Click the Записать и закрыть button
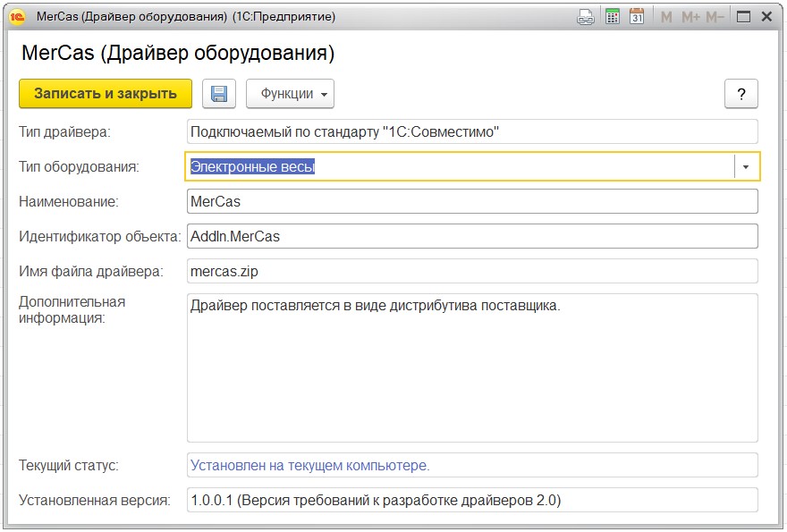Image resolution: width=787 pixels, height=532 pixels. point(106,94)
